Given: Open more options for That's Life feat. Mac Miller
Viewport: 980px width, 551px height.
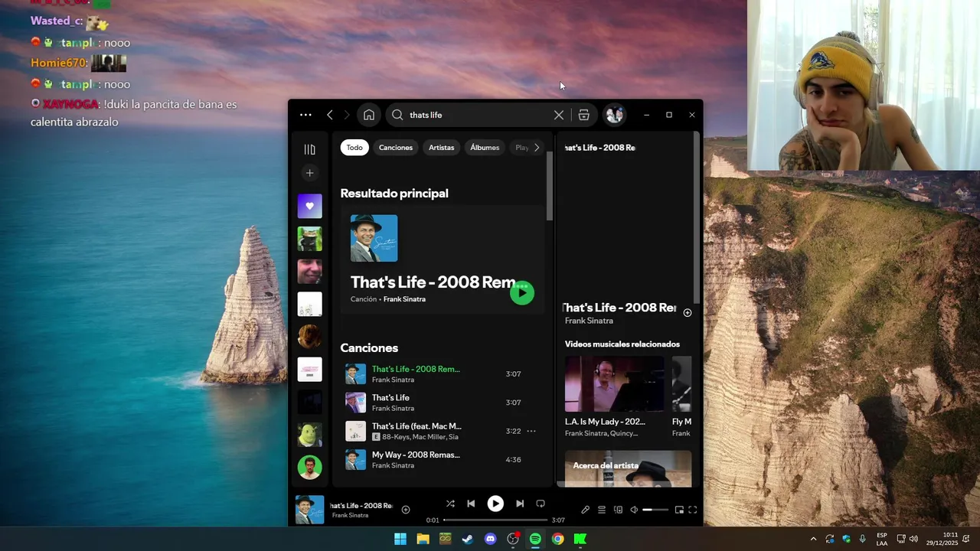Looking at the screenshot, I should [x=531, y=431].
